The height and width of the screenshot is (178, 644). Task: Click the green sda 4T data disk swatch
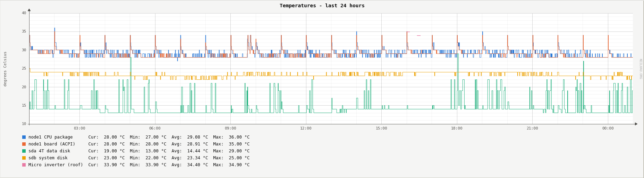point(24,151)
